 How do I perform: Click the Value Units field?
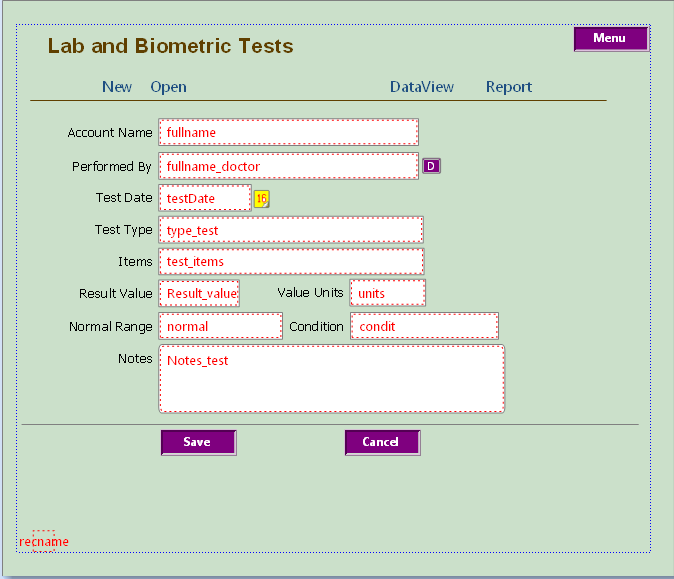(388, 293)
